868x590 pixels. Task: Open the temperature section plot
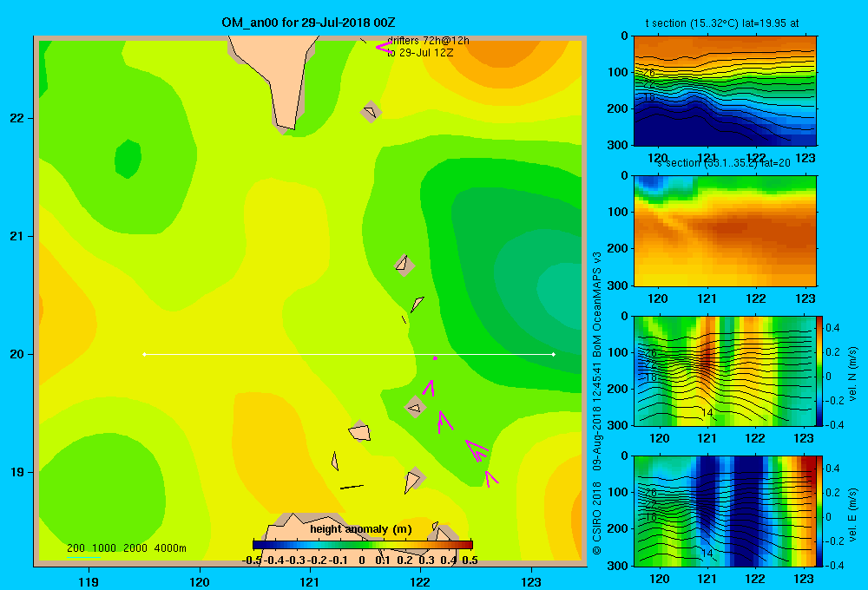coord(725,90)
